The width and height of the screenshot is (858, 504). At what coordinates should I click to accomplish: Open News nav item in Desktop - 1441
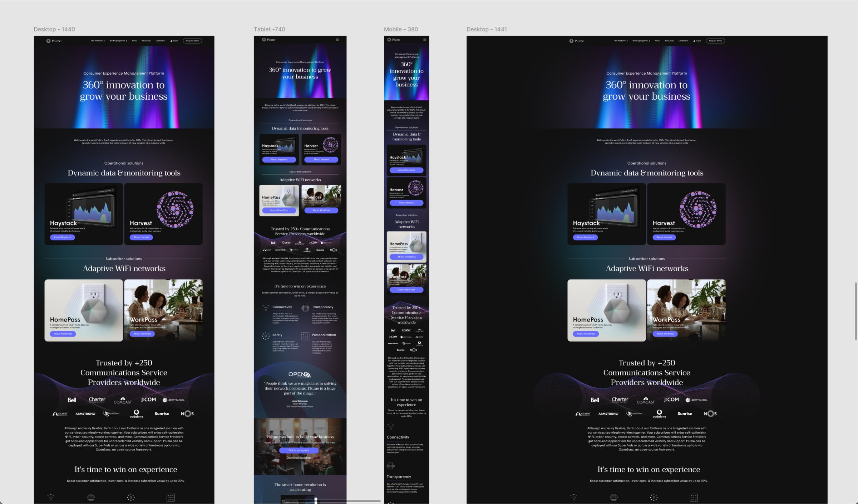click(x=657, y=41)
